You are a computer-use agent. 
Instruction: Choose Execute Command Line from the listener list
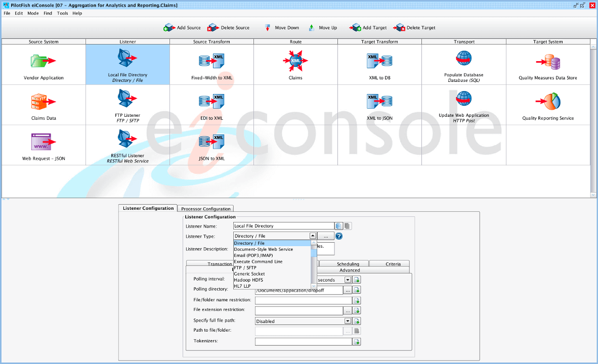[x=272, y=261]
